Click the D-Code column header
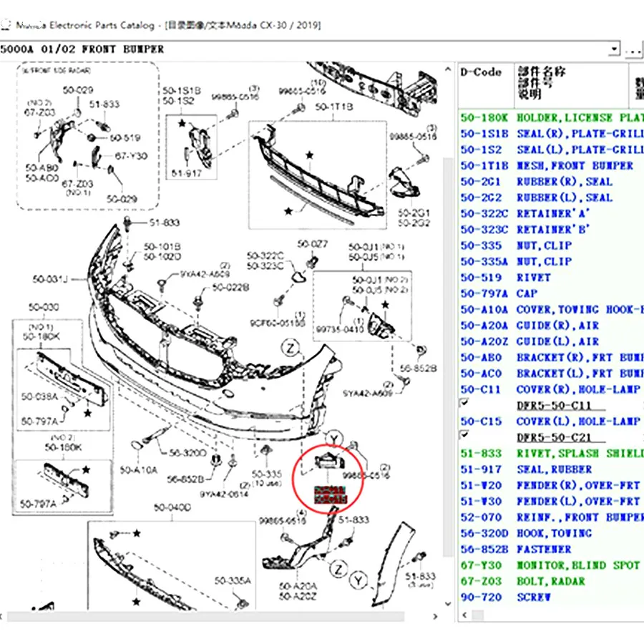This screenshot has height=644, width=644. coord(486,85)
